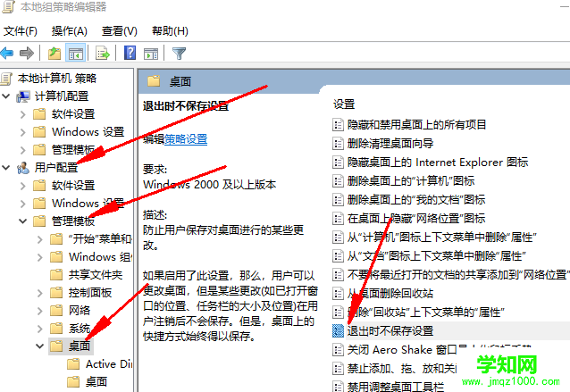Viewport: 570px width, 392px height.
Task: Expand 软件设置 under 计算机配置
Action: tap(23, 114)
